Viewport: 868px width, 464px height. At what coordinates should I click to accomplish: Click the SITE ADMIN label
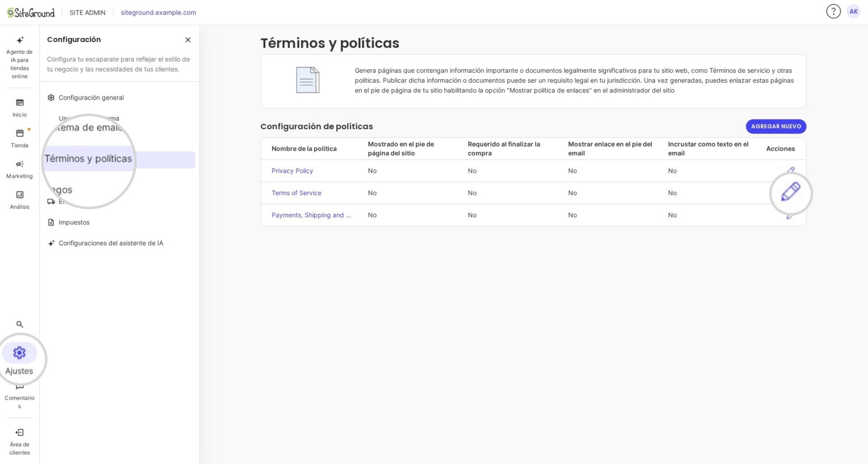88,13
